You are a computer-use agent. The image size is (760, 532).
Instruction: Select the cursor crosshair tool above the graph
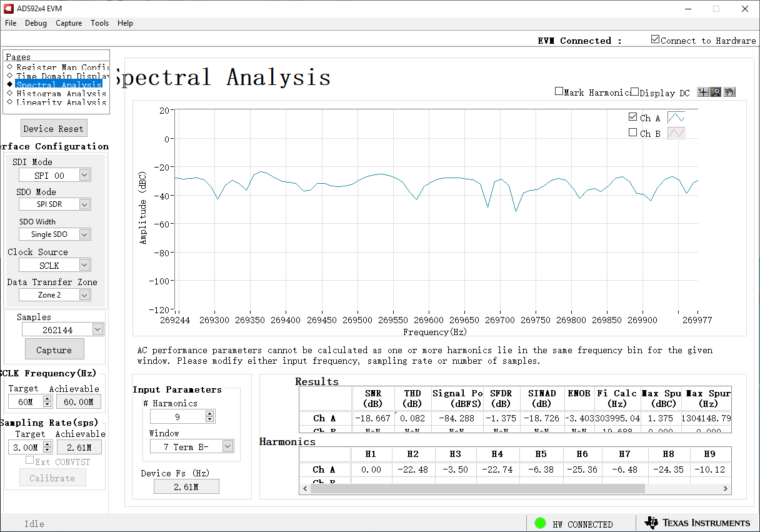[x=702, y=92]
